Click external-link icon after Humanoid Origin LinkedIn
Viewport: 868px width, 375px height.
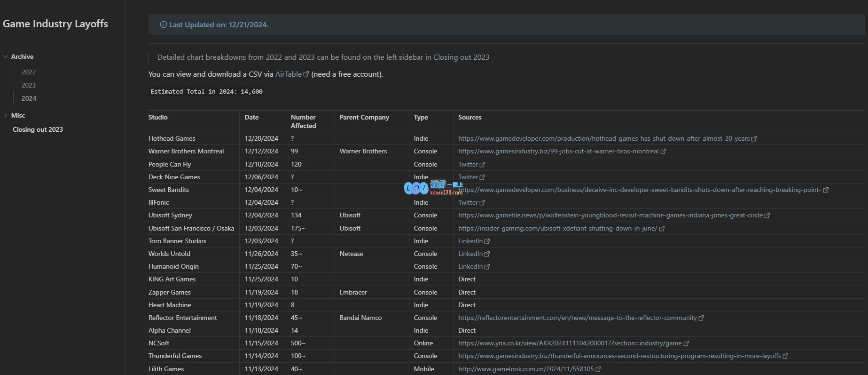(x=487, y=267)
